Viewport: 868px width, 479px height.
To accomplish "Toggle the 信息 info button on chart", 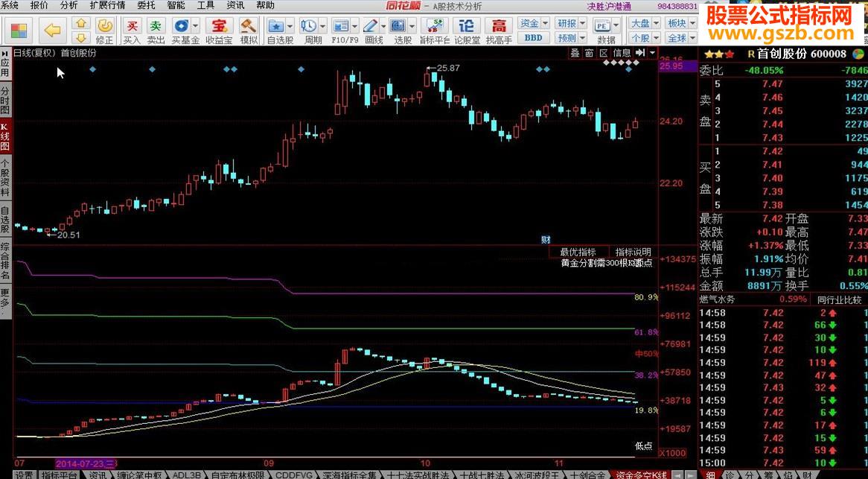I will pyautogui.click(x=622, y=53).
